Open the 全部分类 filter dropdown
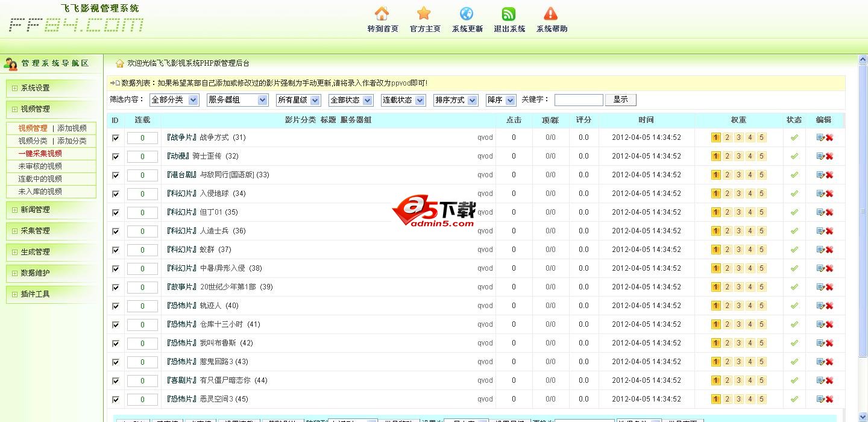The height and width of the screenshot is (422, 868). pyautogui.click(x=174, y=100)
